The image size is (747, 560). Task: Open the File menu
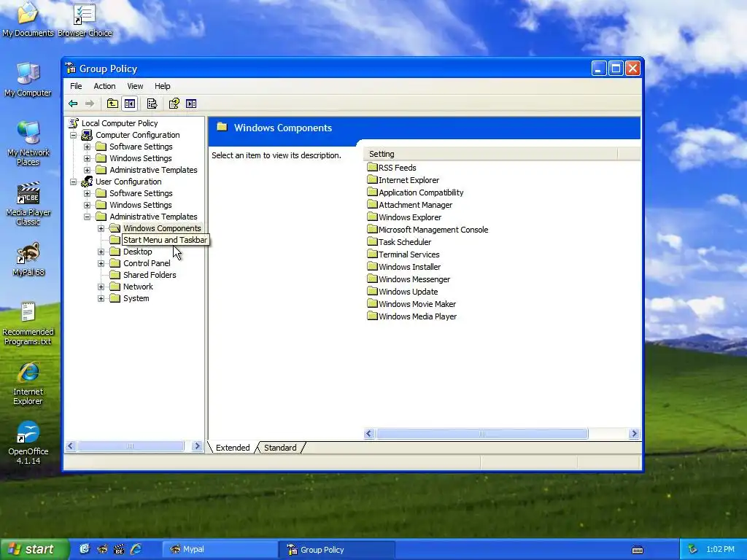coord(76,86)
